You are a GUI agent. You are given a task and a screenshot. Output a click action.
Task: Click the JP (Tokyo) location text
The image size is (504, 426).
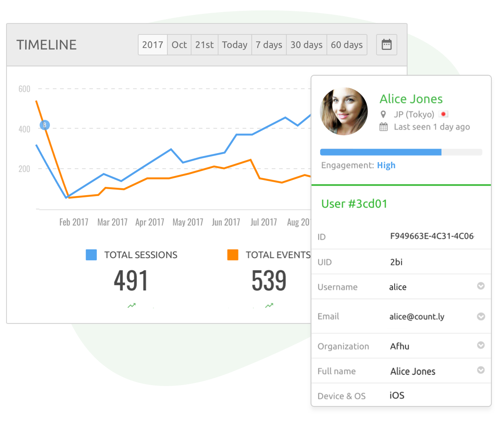[414, 114]
